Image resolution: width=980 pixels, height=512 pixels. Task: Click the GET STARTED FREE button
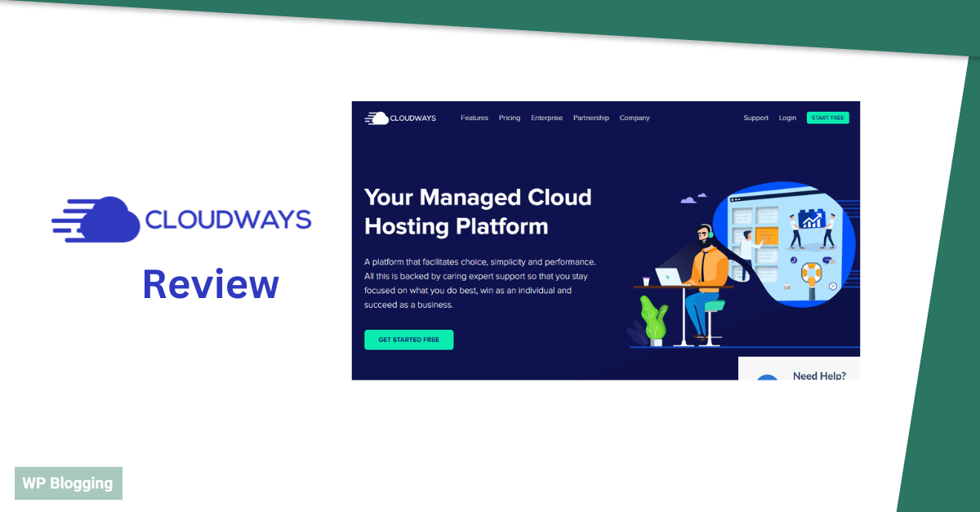408,340
